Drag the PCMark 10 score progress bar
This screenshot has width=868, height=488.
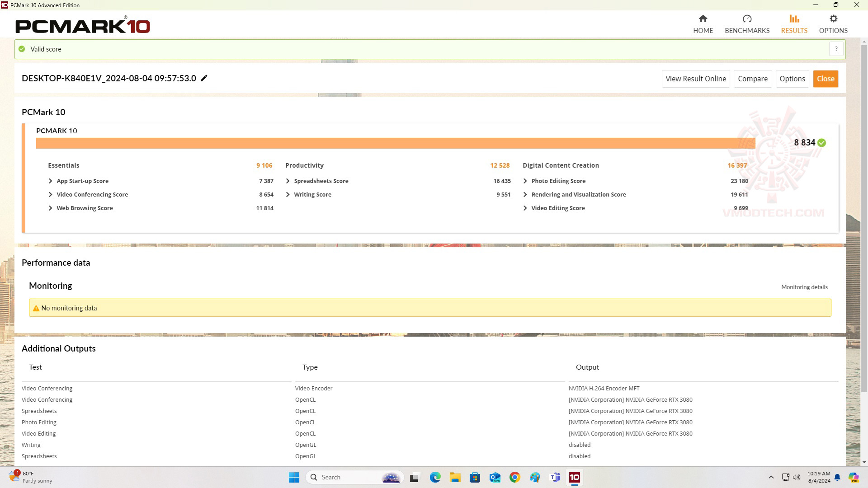[x=395, y=142]
